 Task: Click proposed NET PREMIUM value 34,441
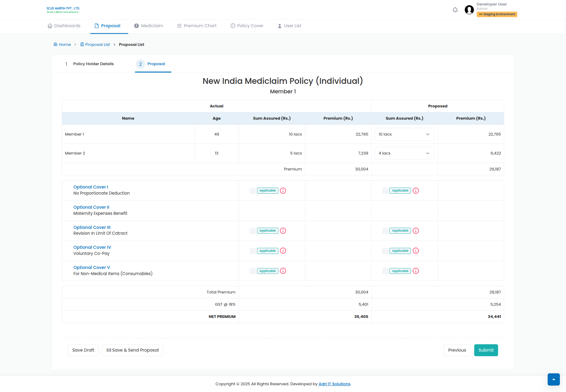click(x=494, y=317)
